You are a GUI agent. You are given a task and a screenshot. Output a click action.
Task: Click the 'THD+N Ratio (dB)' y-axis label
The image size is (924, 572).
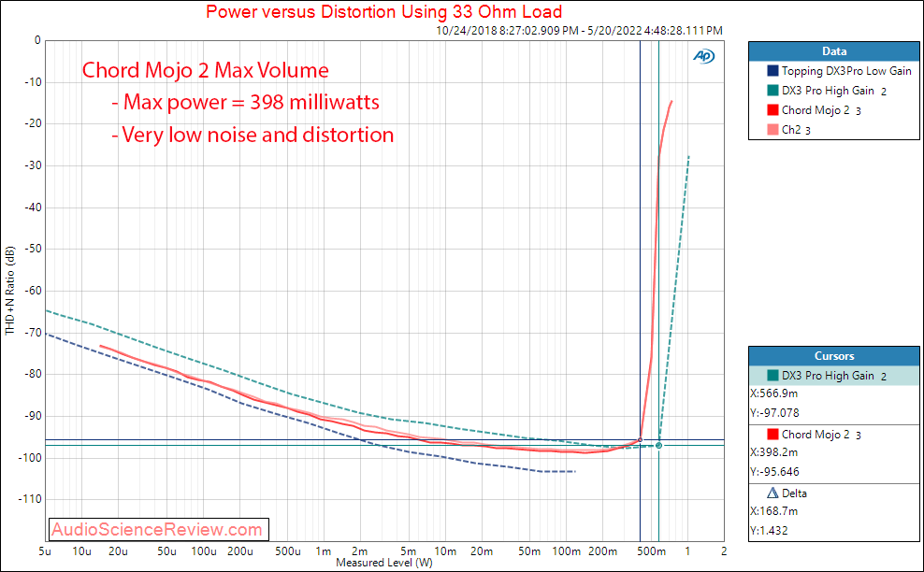pyautogui.click(x=10, y=291)
